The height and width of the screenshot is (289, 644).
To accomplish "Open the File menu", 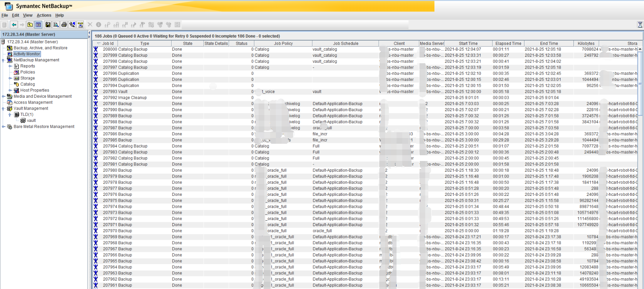I will tap(5, 15).
